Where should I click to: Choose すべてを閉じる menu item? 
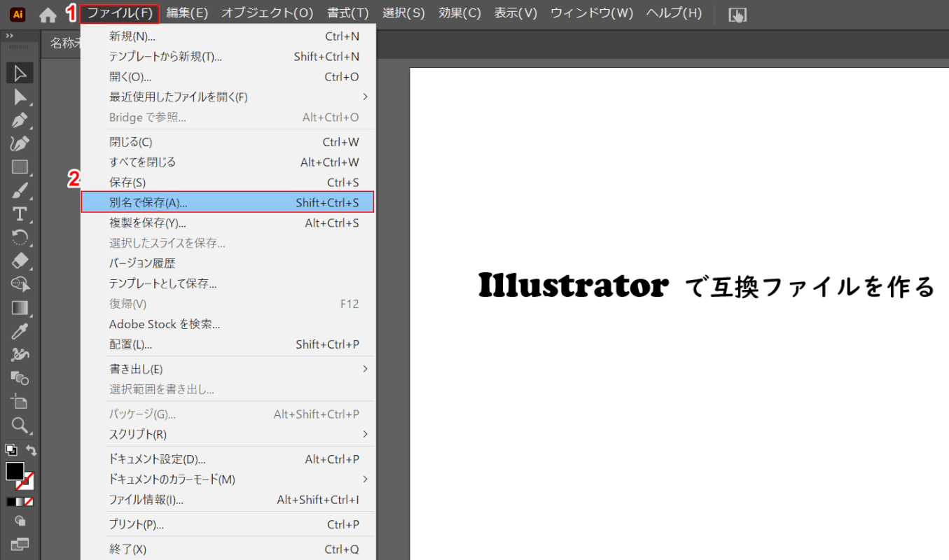(228, 162)
